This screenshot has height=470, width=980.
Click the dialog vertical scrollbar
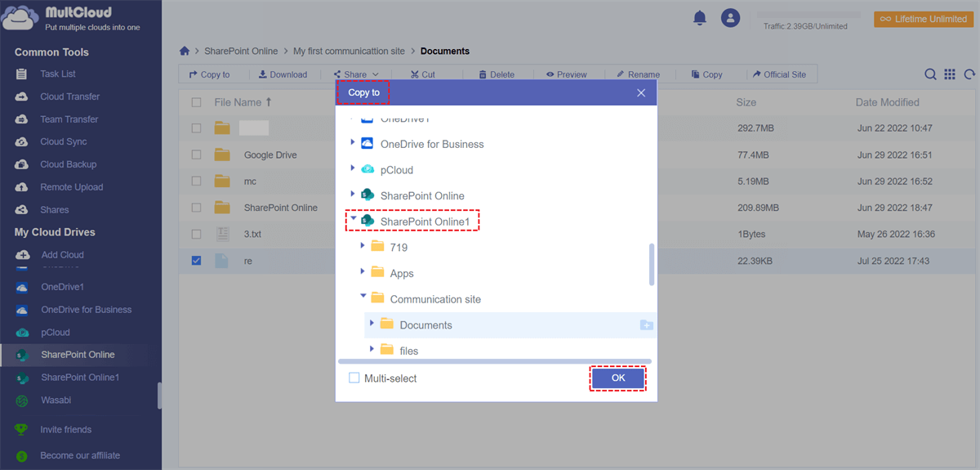coord(652,264)
